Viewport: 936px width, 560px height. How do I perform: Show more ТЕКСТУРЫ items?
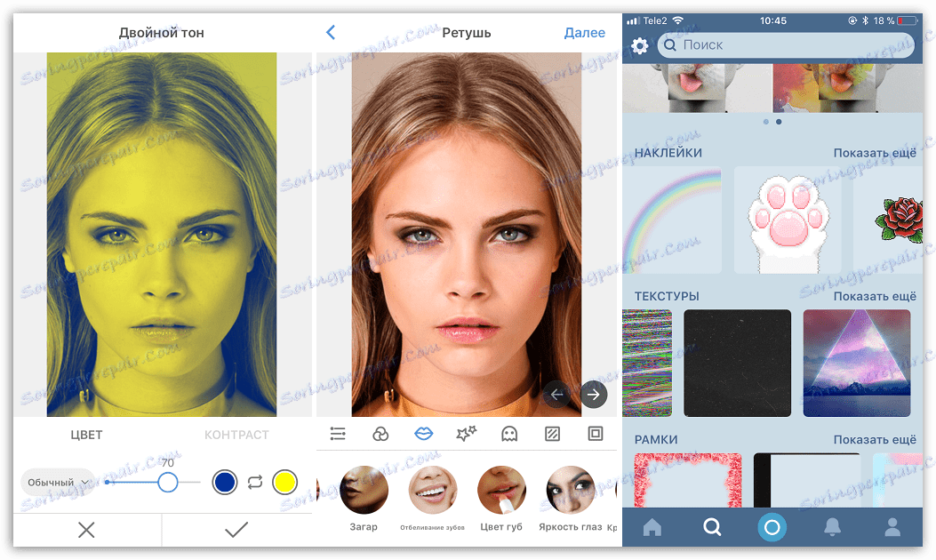pyautogui.click(x=875, y=296)
